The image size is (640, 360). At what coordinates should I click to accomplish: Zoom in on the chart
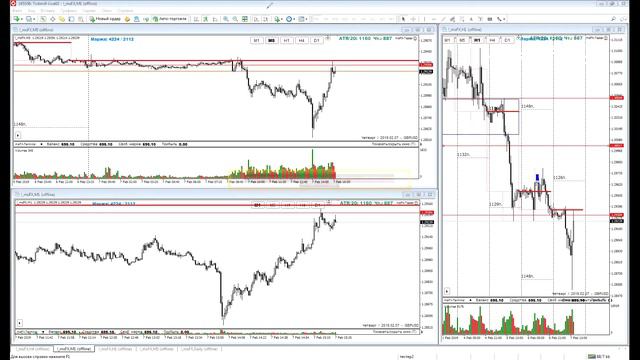coord(225,19)
